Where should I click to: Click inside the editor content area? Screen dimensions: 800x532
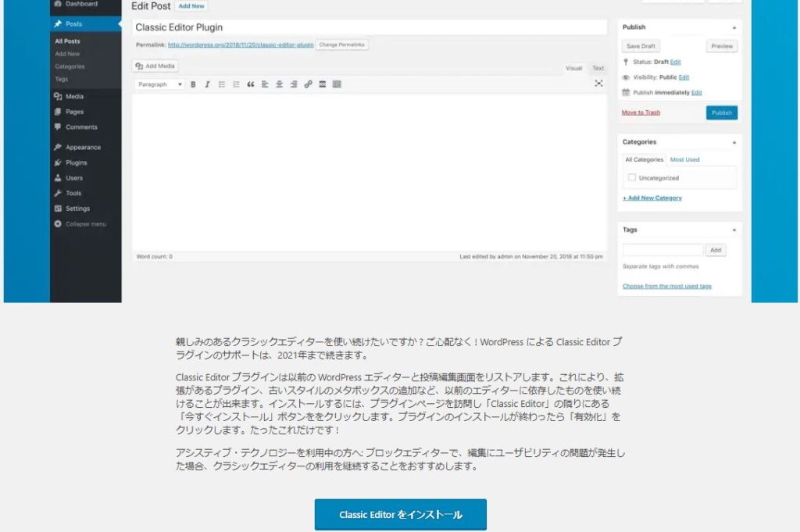(x=370, y=173)
